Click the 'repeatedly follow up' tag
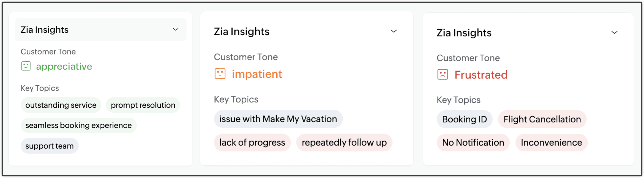This screenshot has height=178, width=644. (x=344, y=142)
